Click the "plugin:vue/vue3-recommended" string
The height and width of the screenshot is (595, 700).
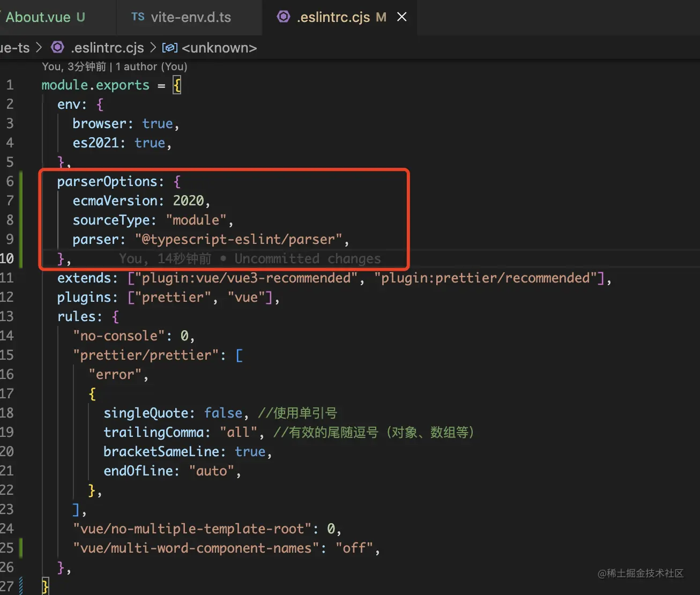(247, 278)
